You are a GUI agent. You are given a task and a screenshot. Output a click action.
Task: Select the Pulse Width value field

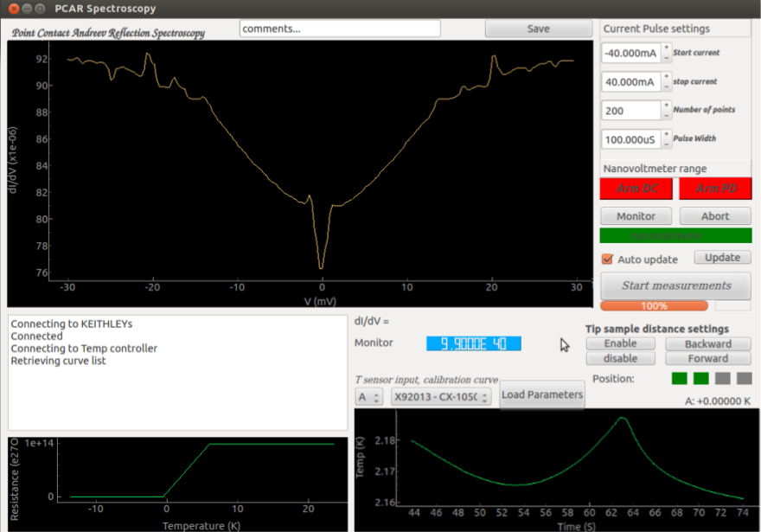point(631,139)
